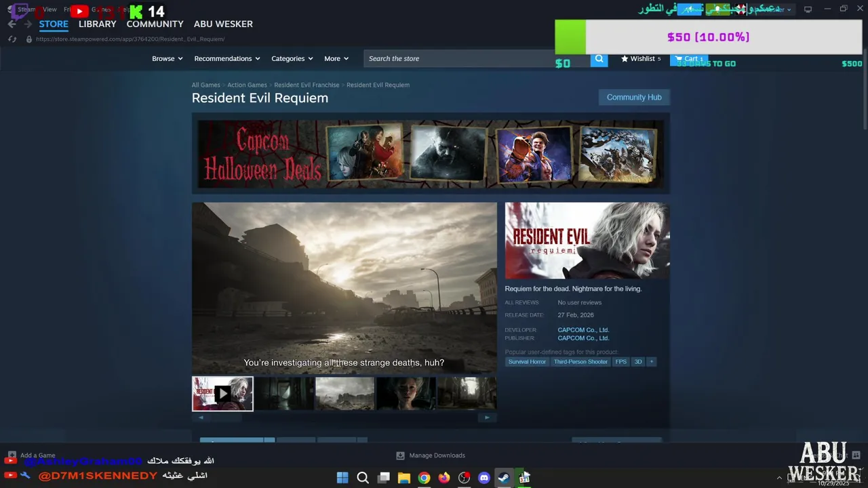Enter Big Picture mode via monitor icon
Image resolution: width=868 pixels, height=488 pixels.
[808, 9]
